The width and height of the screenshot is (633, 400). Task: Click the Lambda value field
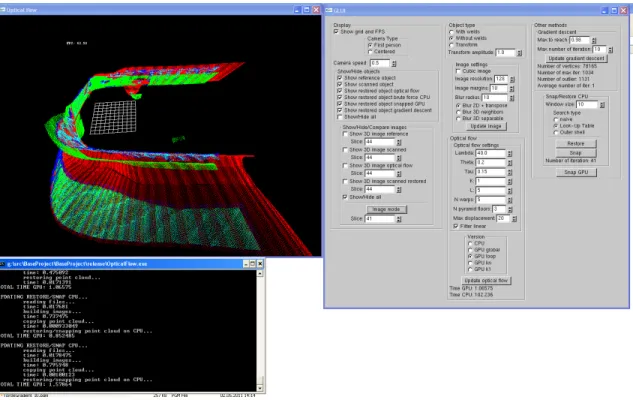[490, 153]
